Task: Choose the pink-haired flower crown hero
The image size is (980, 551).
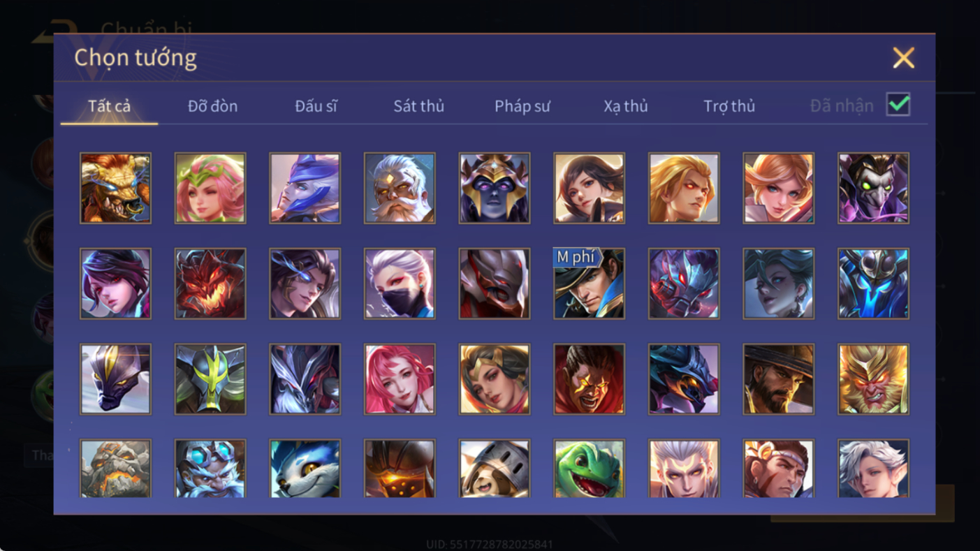Action: coord(210,189)
